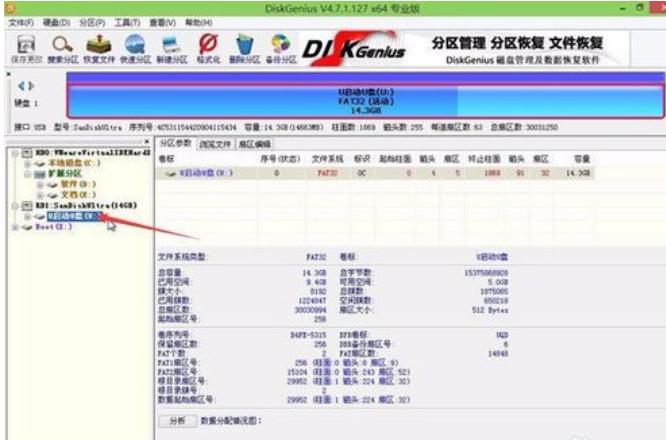Screen dimensions: 666x440
Task: Collapse the HD1 SanDiskUltra node
Action: (x=15, y=206)
